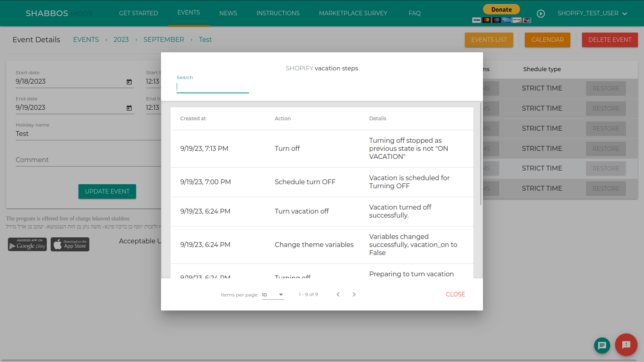Click the play circle icon in header
This screenshot has height=362, width=644.
541,14
